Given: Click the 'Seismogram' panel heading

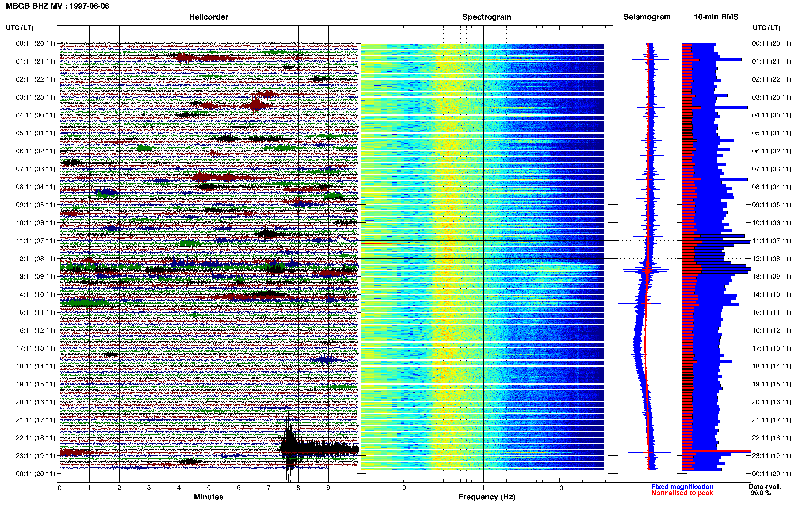Looking at the screenshot, I should click(x=647, y=17).
